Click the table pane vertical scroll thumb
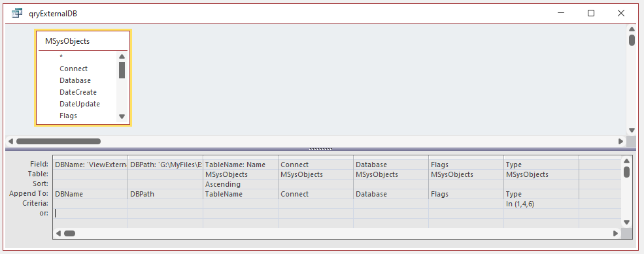Screen dimensions: 644x254 (x=632, y=40)
